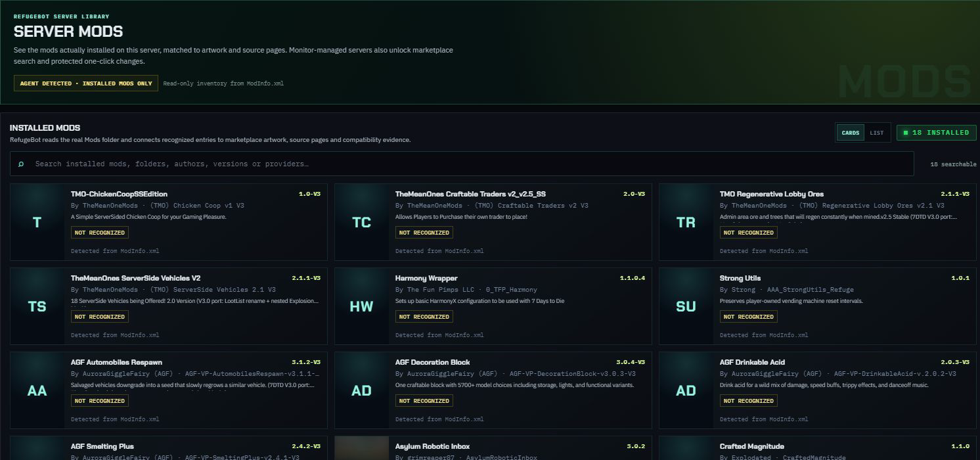This screenshot has width=980, height=460.
Task: Open the Asylum Robotic Inbox title
Action: 432,446
